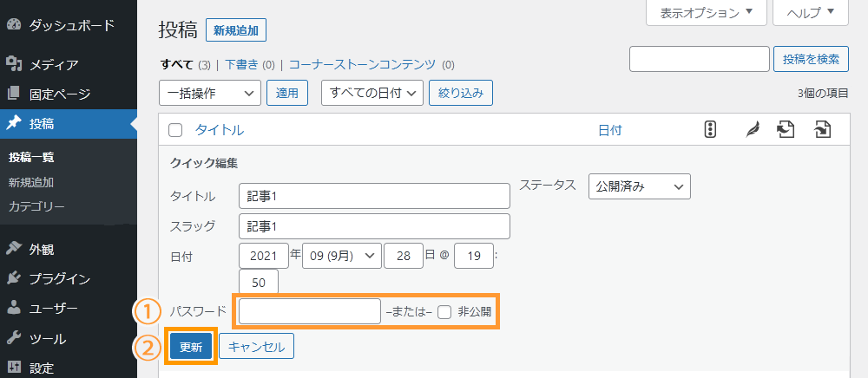Image resolution: width=868 pixels, height=378 pixels.
Task: Open ツール in the sidebar
Action: tap(48, 338)
